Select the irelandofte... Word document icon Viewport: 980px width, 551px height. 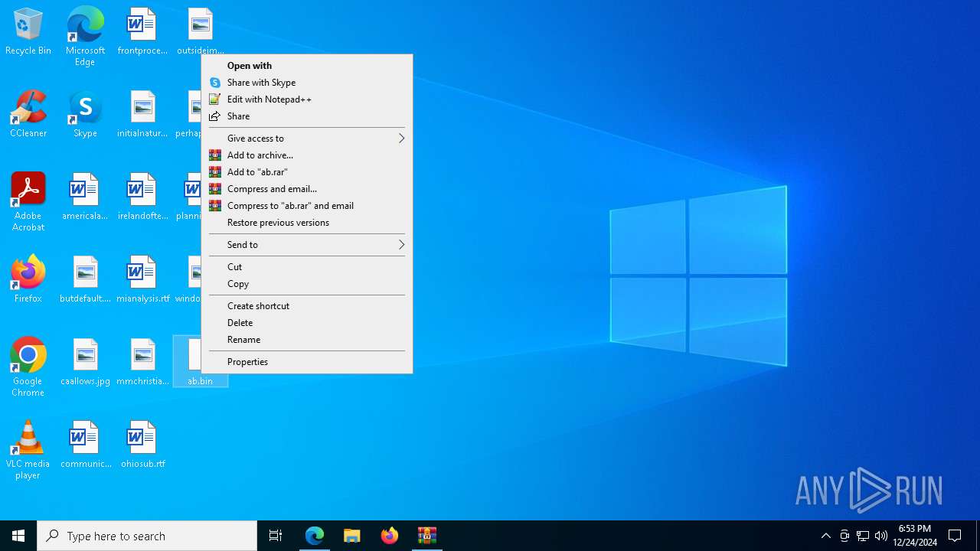click(142, 197)
